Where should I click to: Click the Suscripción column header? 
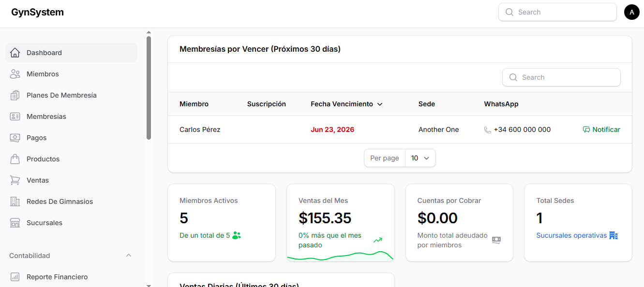click(267, 104)
